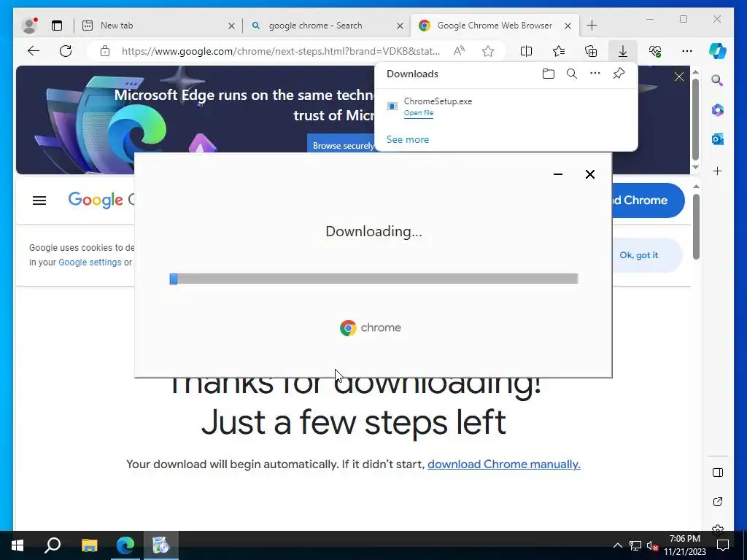This screenshot has width=747, height=560.
Task: Open the sidebar Outlook icon
Action: [x=718, y=139]
